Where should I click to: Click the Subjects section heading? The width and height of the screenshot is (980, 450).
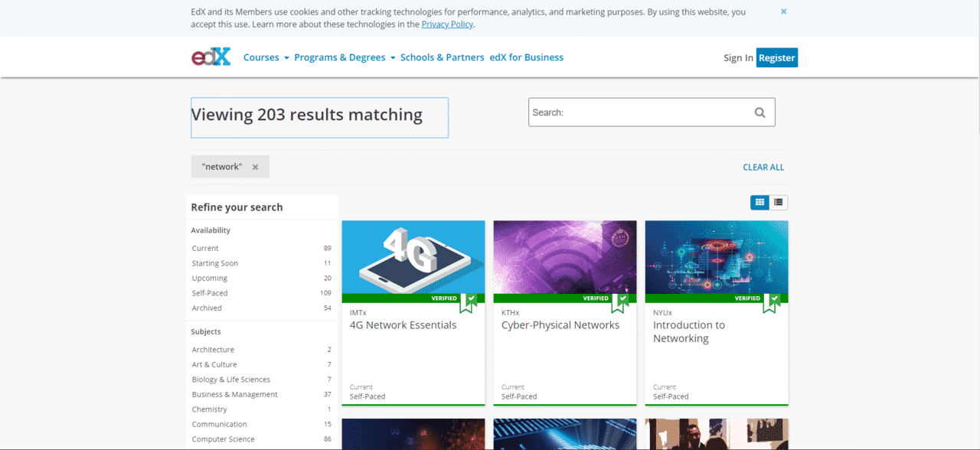pyautogui.click(x=206, y=332)
